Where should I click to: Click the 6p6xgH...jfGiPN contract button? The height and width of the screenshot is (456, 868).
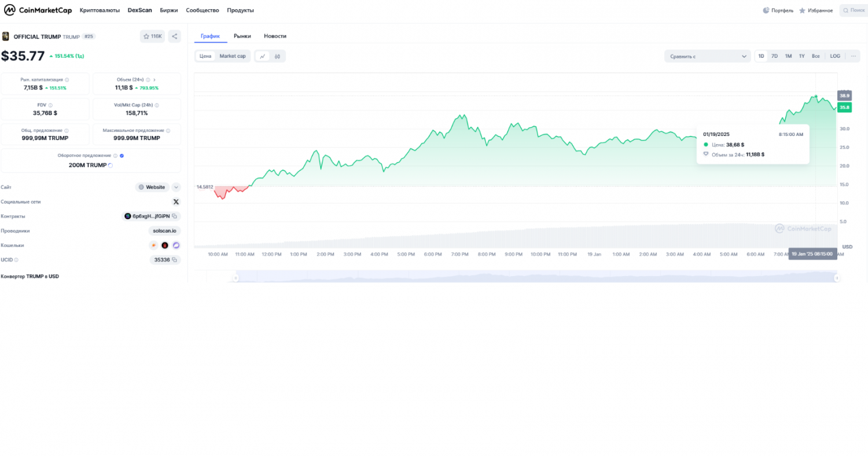[152, 216]
